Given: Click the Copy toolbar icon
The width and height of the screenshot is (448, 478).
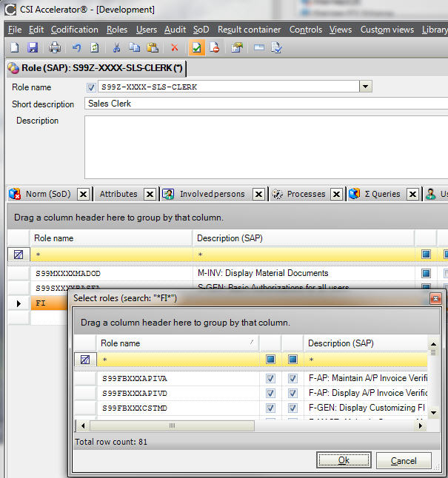Looking at the screenshot, I should [x=134, y=47].
